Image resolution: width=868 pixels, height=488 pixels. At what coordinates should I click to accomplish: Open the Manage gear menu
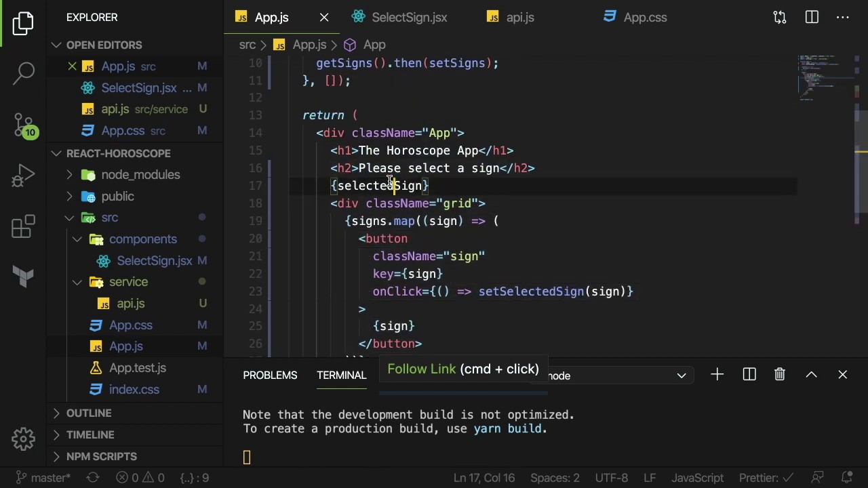pos(24,439)
